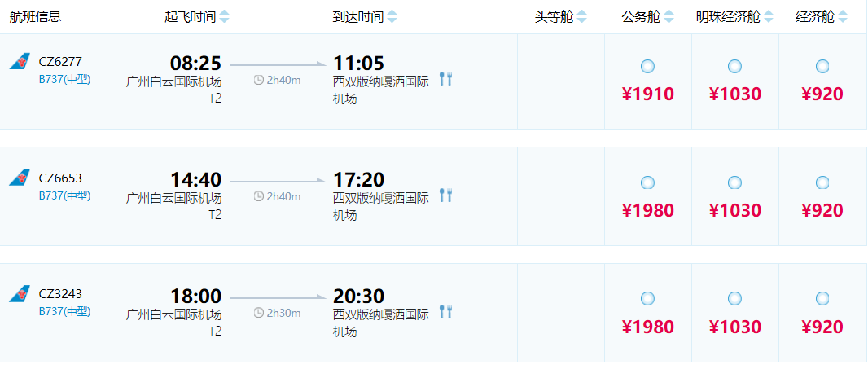Click the China Southern logo for CZ6277
Screen dimensions: 868x369
click(20, 62)
